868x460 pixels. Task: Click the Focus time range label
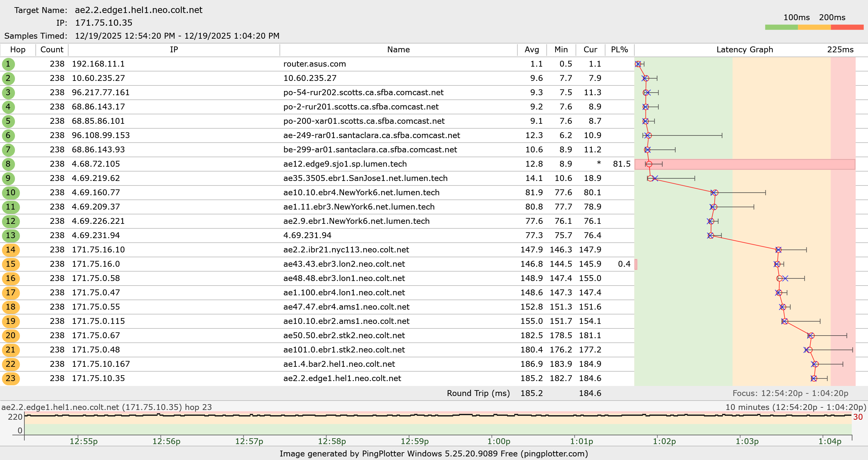pyautogui.click(x=790, y=393)
